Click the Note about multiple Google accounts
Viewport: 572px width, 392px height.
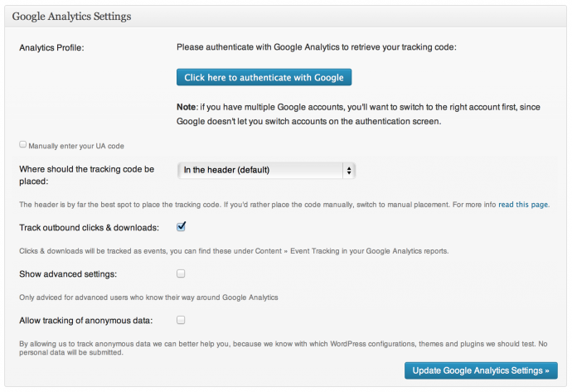coord(358,114)
